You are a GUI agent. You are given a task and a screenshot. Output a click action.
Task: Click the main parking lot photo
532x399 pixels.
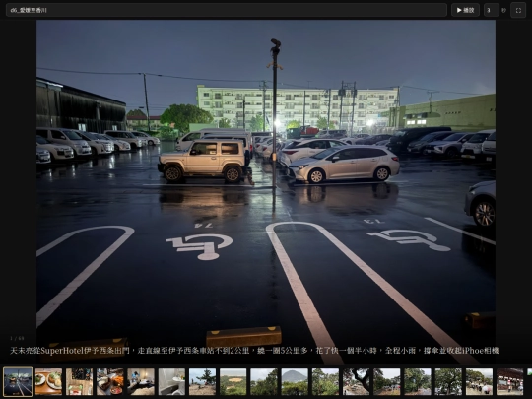266,191
